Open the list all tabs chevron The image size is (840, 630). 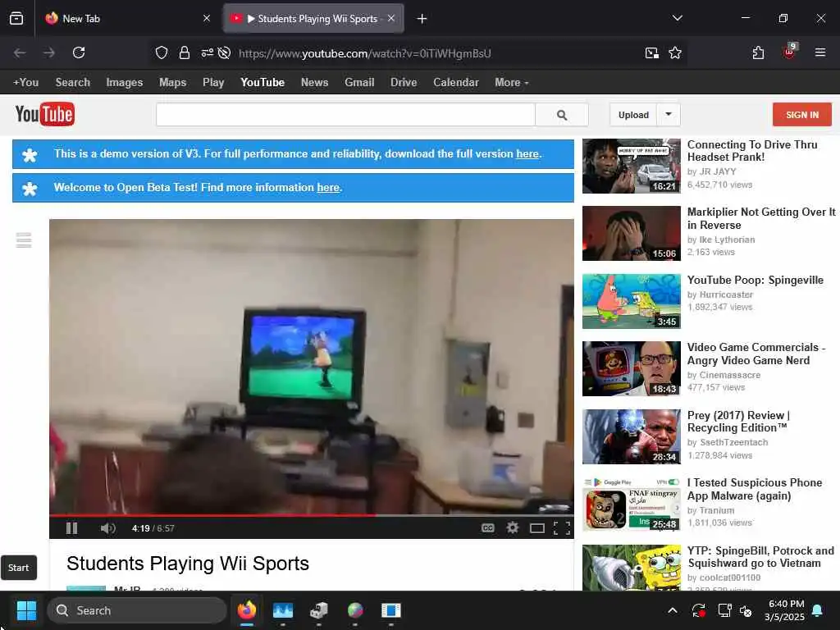677,18
